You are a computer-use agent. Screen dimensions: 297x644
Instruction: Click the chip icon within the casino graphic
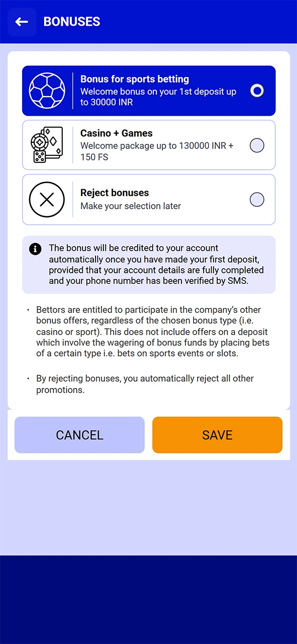[x=40, y=142]
